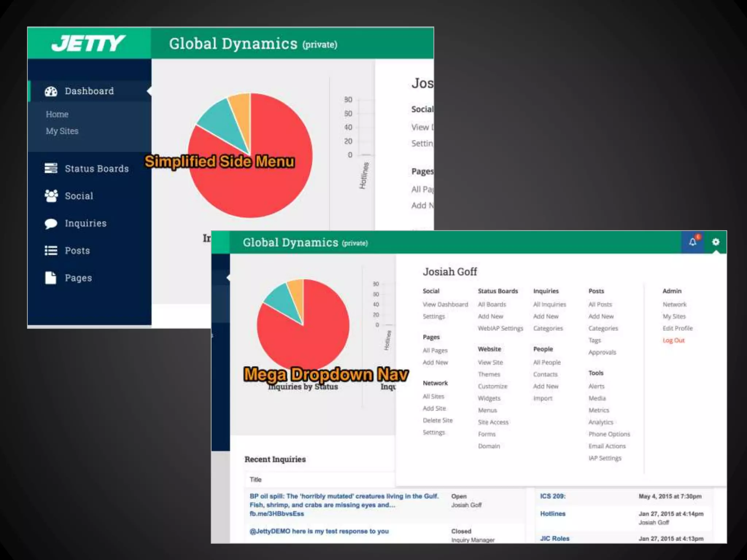
Task: Open the settings gear icon dropdown
Action: click(x=716, y=242)
